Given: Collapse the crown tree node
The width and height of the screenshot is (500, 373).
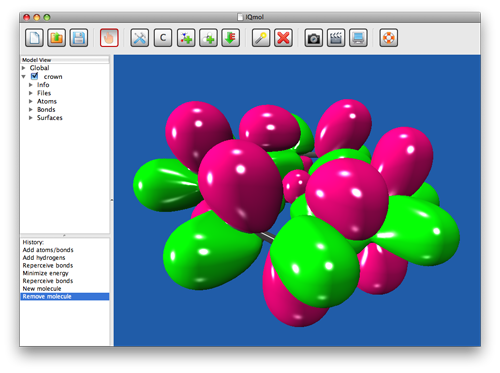Looking at the screenshot, I should pos(24,76).
